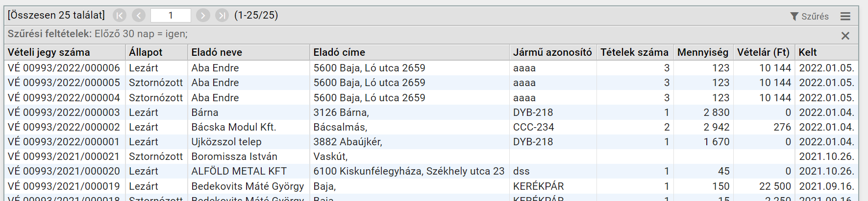Select the ALFÖLD METAL KFT row
868x201 pixels.
tap(431, 171)
